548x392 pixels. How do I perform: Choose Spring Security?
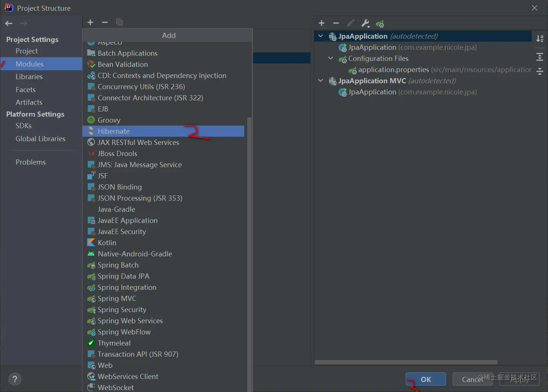click(163, 310)
